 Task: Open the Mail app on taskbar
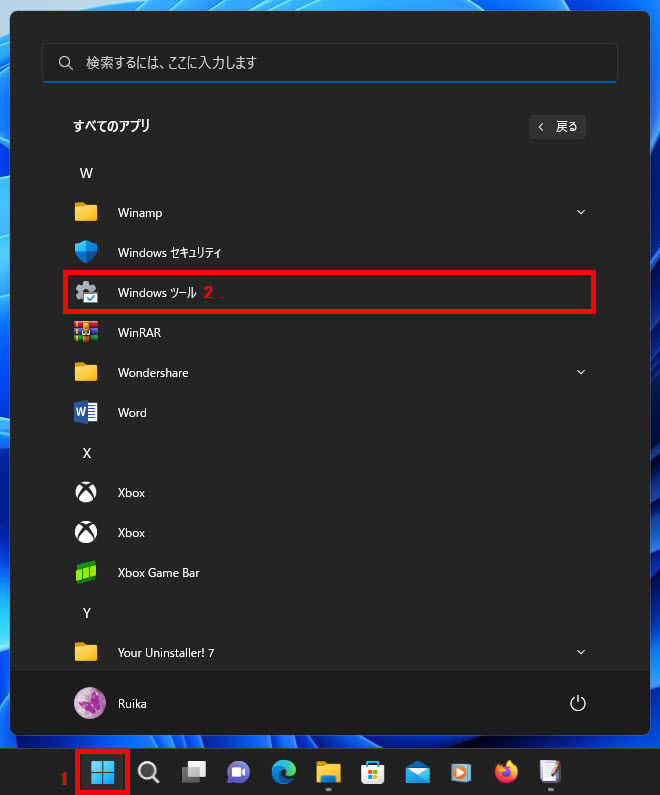click(417, 772)
